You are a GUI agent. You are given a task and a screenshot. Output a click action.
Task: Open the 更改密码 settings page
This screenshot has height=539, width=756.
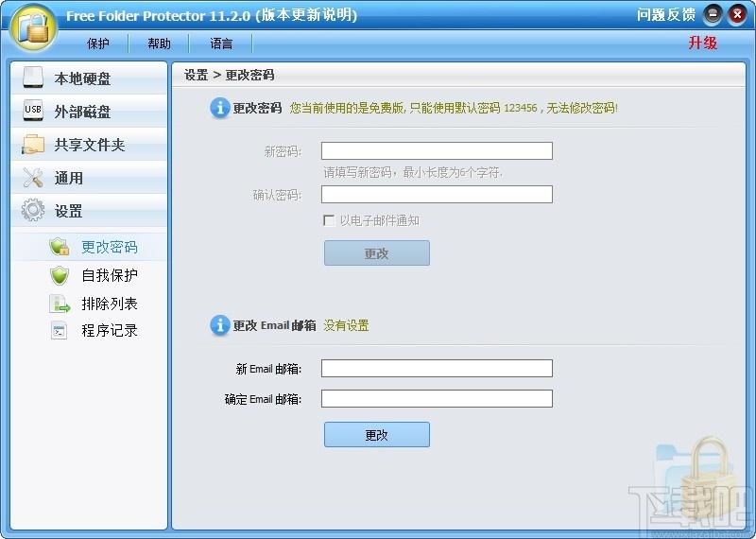89,247
